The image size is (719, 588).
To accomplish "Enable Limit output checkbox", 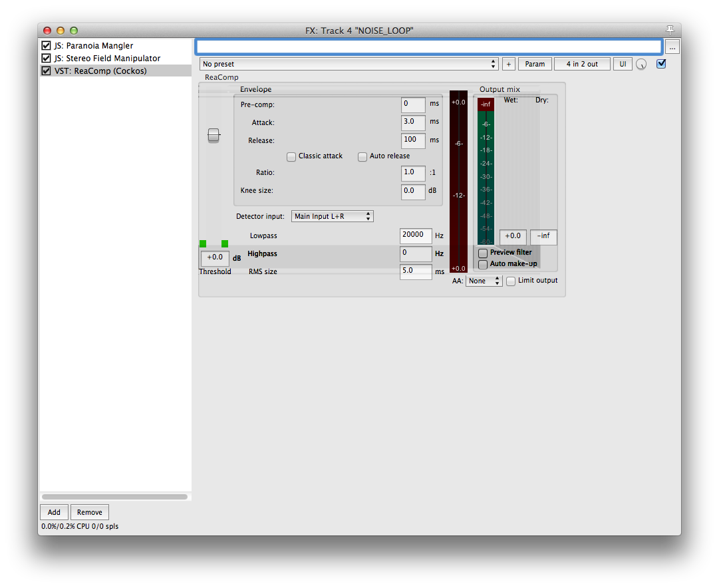I will coord(511,281).
